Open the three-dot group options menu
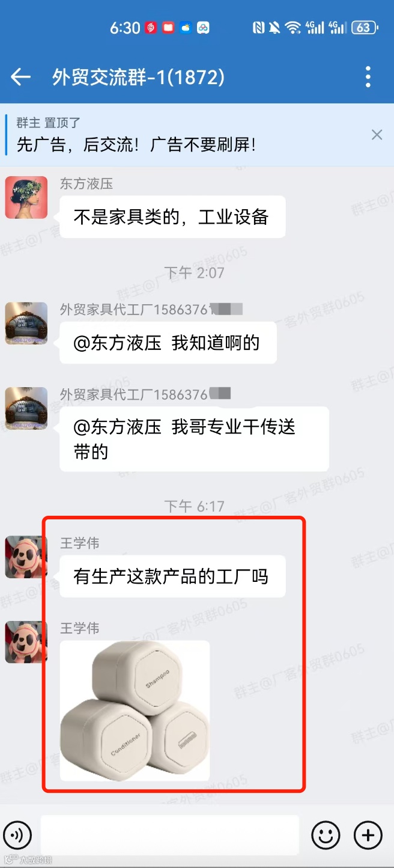 pyautogui.click(x=368, y=77)
